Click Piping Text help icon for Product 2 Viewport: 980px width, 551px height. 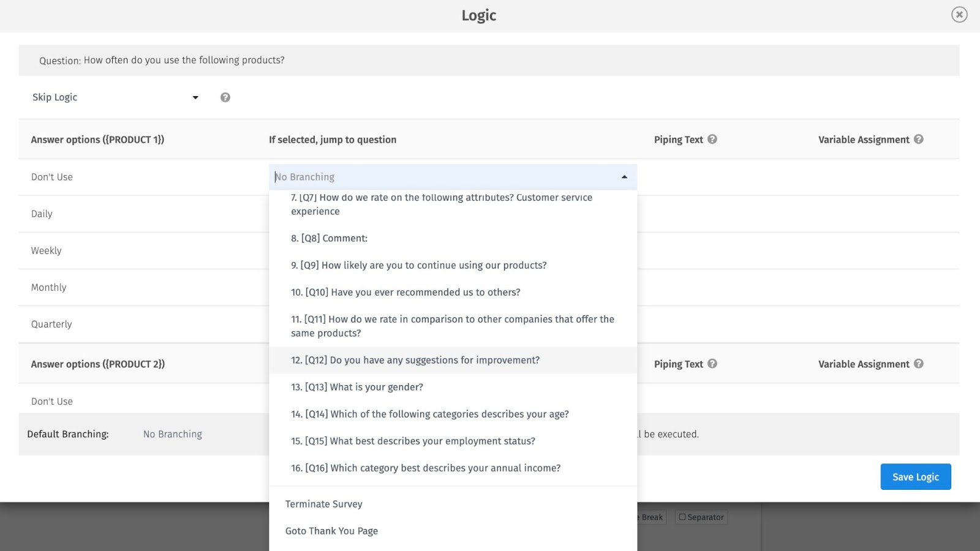(x=712, y=364)
